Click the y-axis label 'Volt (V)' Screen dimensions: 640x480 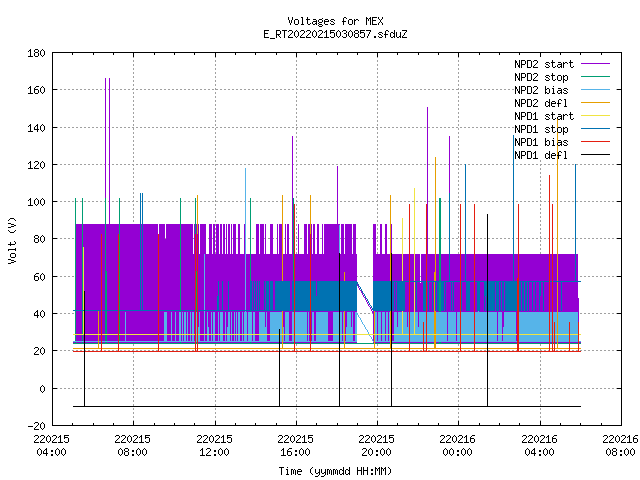click(x=12, y=241)
